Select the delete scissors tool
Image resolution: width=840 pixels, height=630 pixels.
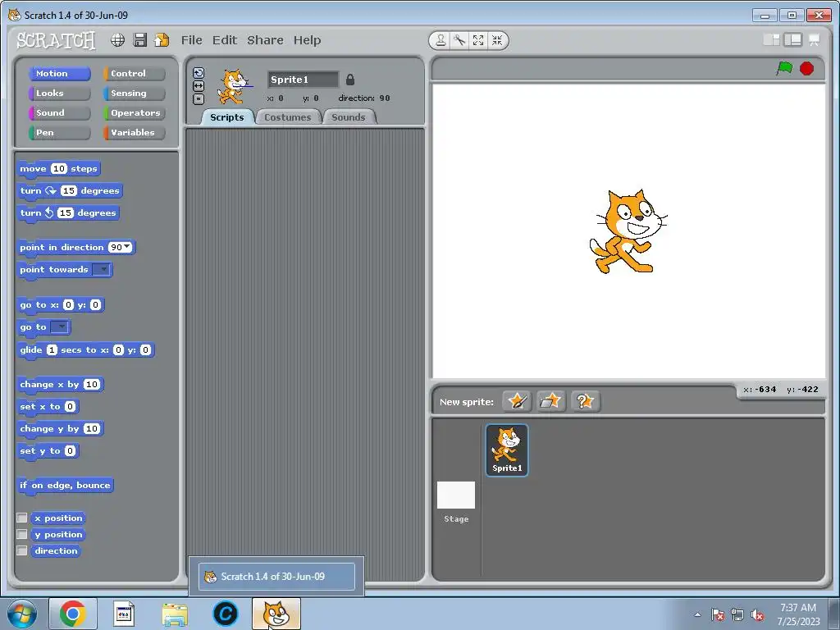tap(459, 40)
